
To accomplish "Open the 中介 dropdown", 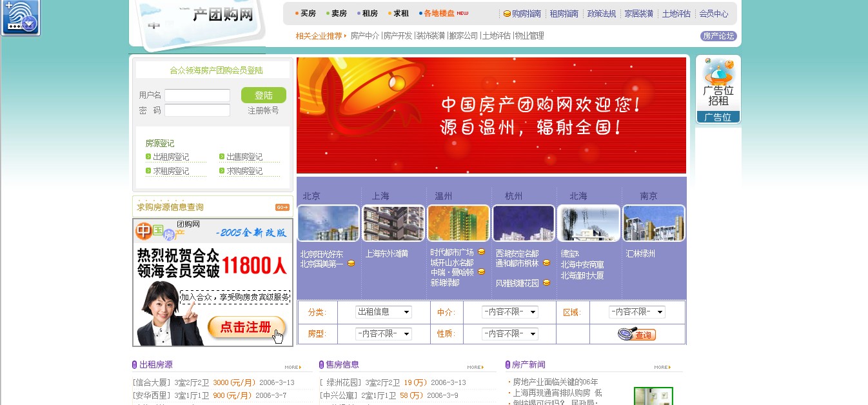I will coord(510,312).
